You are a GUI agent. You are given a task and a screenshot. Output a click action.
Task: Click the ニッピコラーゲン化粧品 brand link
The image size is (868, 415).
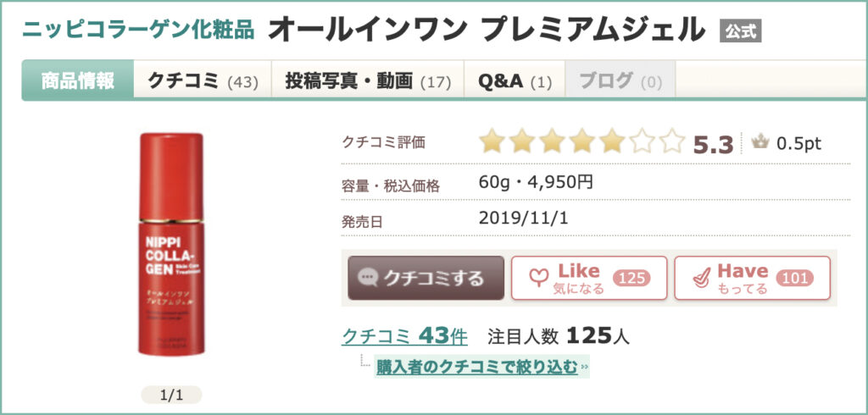click(x=138, y=29)
